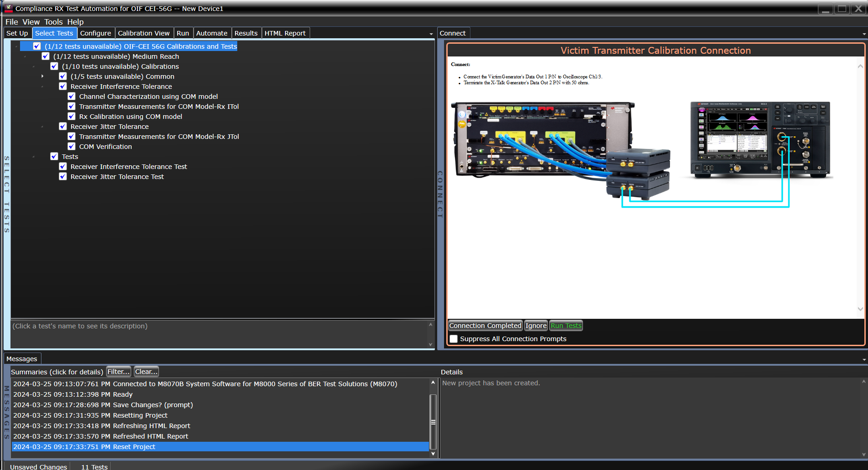The image size is (868, 470).
Task: Click the Ignore button
Action: tap(536, 325)
